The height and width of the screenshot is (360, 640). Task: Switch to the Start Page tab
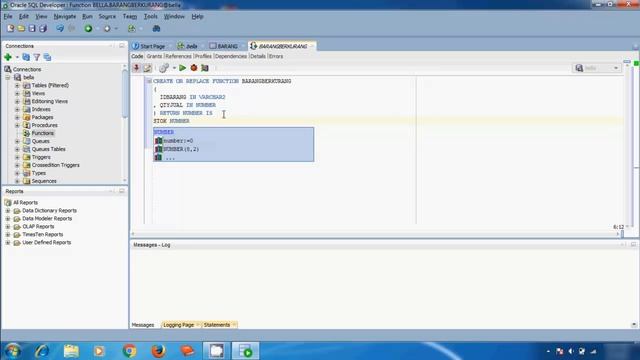point(149,46)
